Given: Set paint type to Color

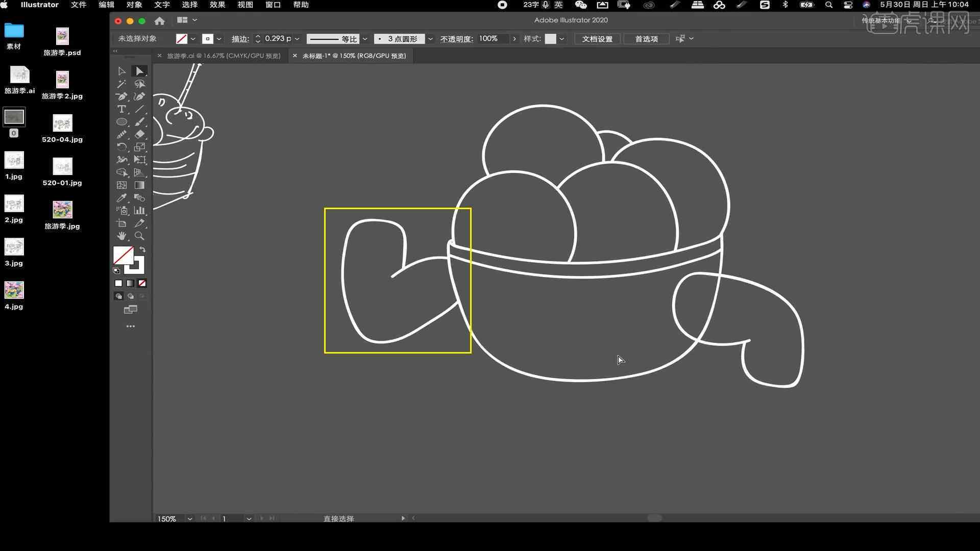Looking at the screenshot, I should tap(118, 283).
